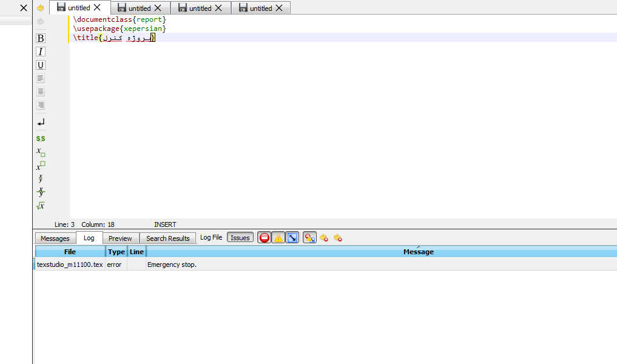This screenshot has height=364, width=617.
Task: Apply bold formatting from the side toolbar
Action: pyautogui.click(x=41, y=38)
